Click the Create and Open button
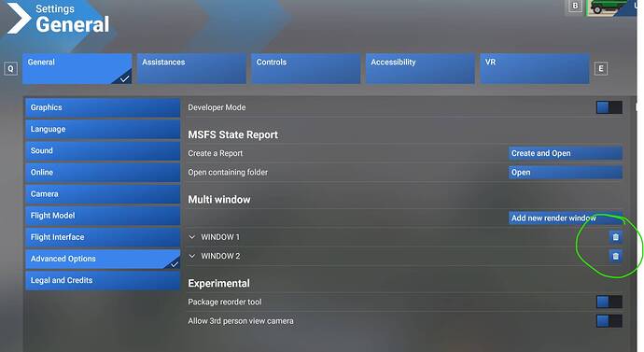 pyautogui.click(x=566, y=153)
